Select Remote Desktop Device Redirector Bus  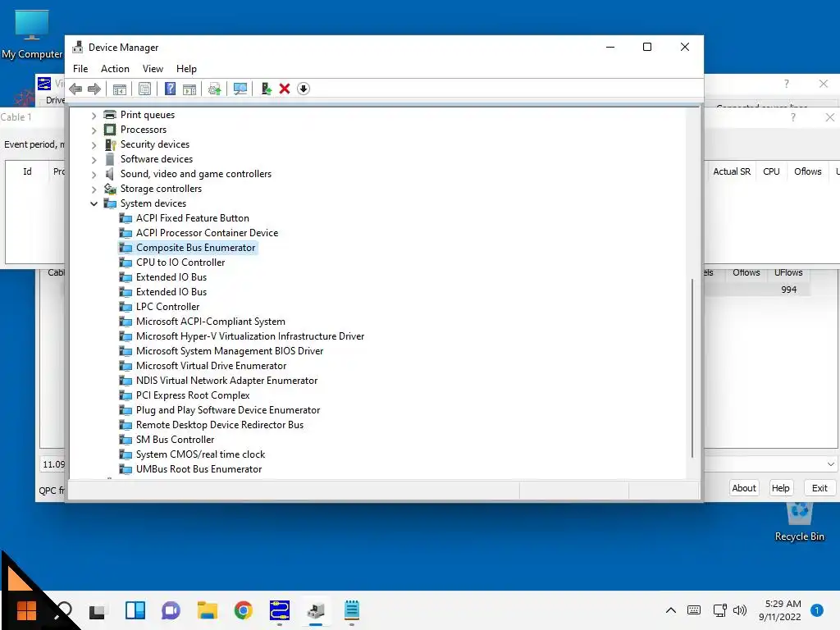click(220, 425)
